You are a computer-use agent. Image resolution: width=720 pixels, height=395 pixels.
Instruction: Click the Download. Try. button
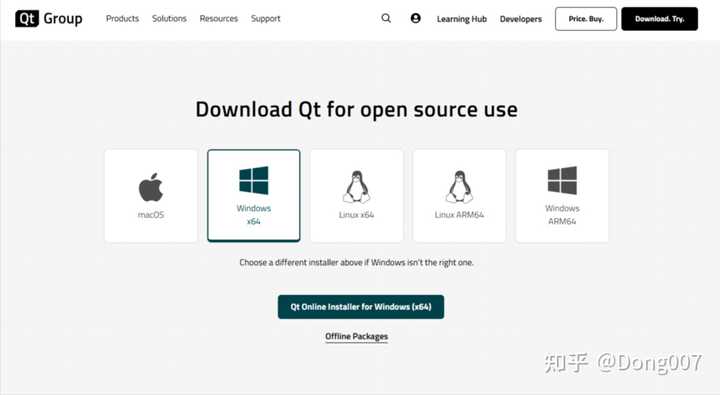pyautogui.click(x=659, y=19)
